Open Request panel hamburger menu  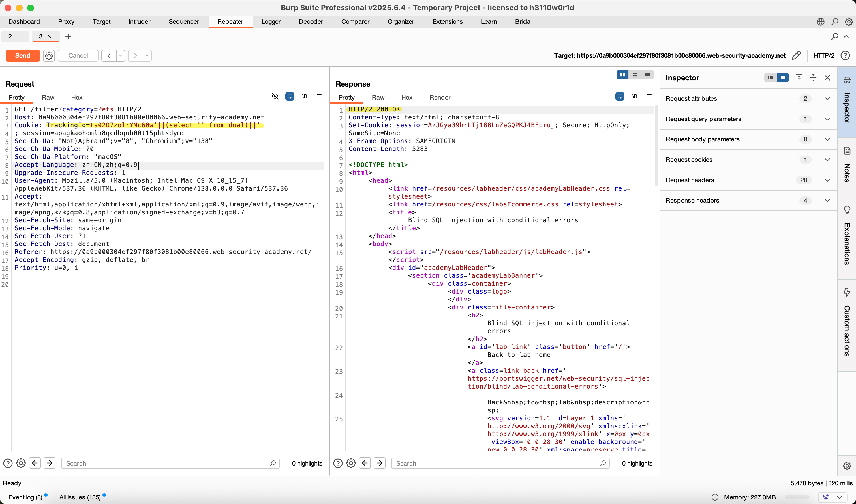319,96
